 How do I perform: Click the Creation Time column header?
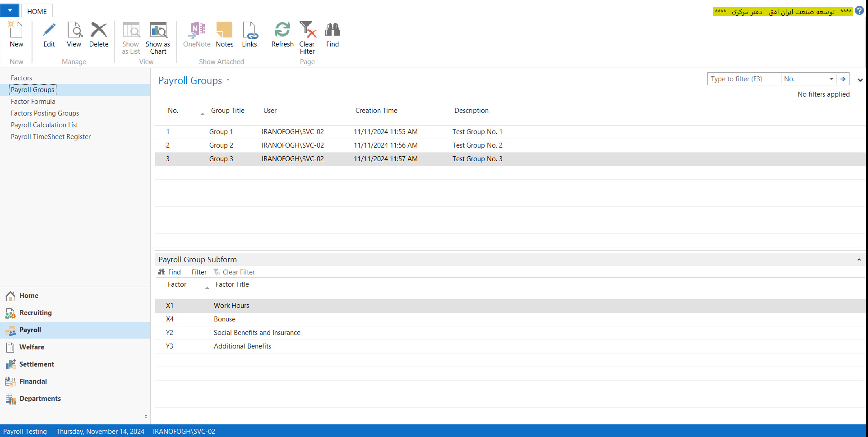[376, 111]
